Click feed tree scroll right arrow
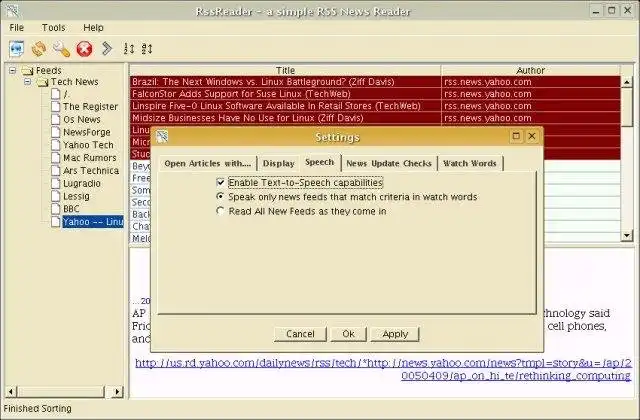Viewport: 640px width, 420px height. point(118,392)
